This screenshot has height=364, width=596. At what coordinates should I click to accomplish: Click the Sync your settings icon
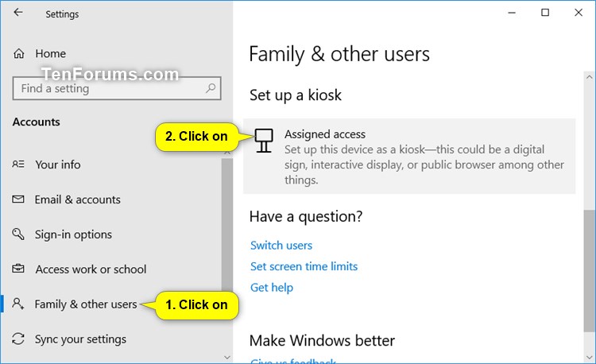click(x=18, y=339)
